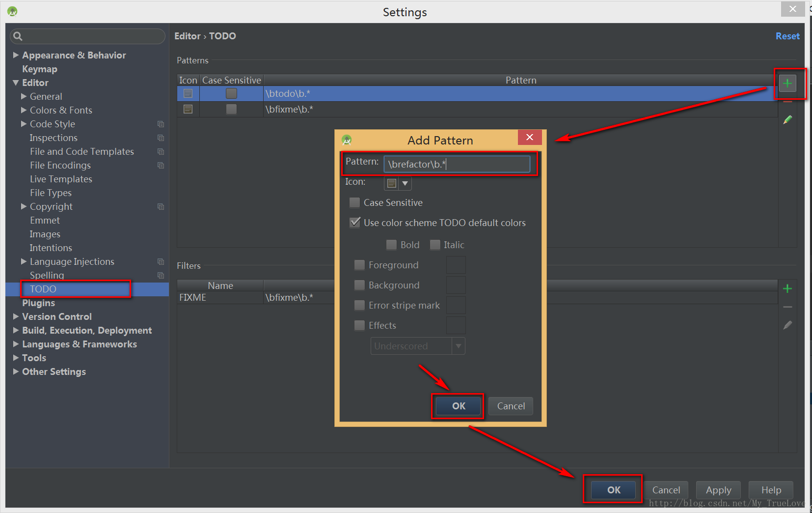Click the remove pattern minus icon
812x513 pixels.
click(787, 102)
